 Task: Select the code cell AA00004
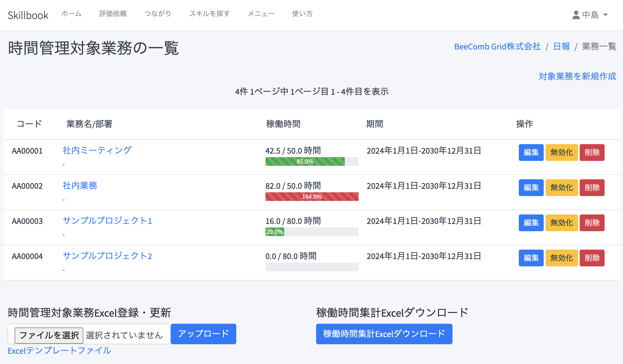tap(27, 256)
